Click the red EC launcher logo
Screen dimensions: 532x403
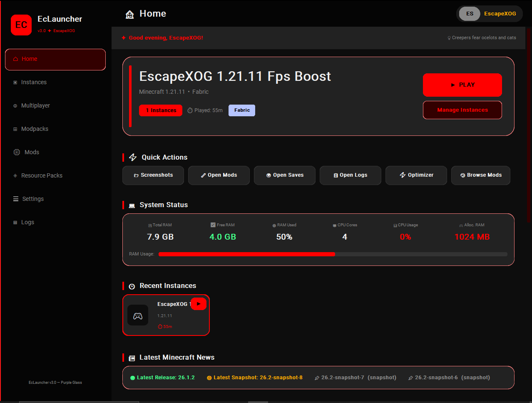coord(21,25)
